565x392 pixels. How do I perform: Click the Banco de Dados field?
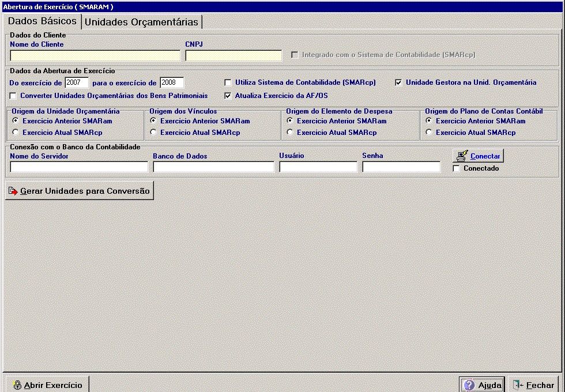click(214, 167)
